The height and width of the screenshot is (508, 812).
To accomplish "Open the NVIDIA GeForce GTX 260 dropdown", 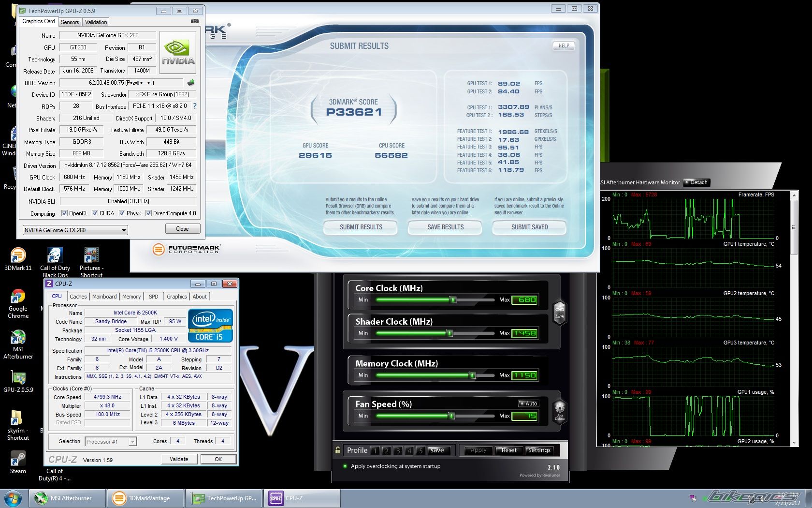I will tap(75, 230).
